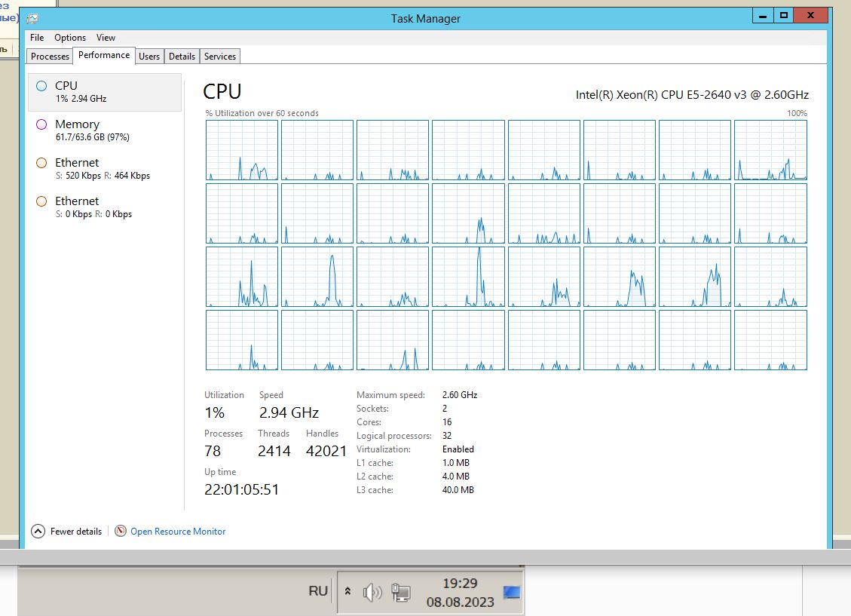This screenshot has width=851, height=616.
Task: Click the Resource Monitor gauge icon
Action: coord(121,532)
